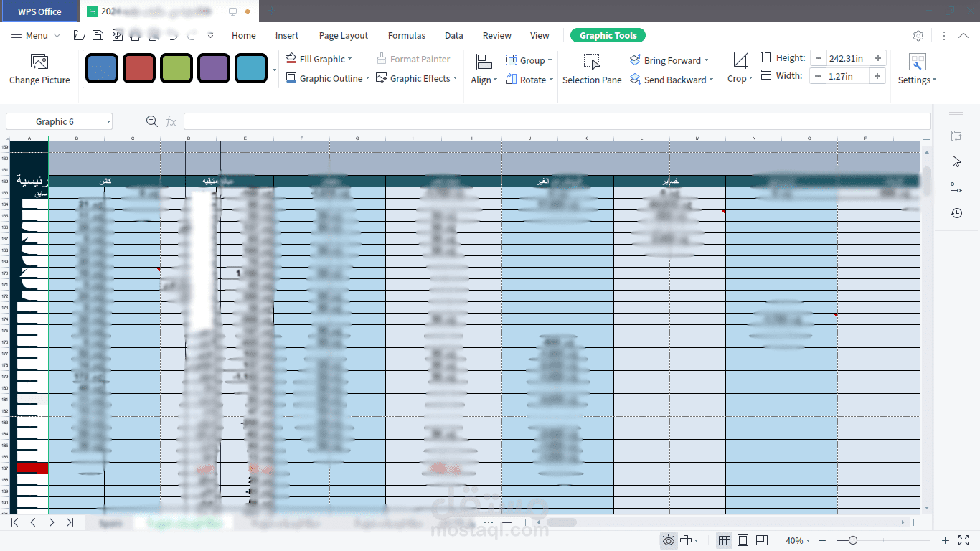Open the Menu button
The image size is (980, 551).
pyautogui.click(x=36, y=35)
